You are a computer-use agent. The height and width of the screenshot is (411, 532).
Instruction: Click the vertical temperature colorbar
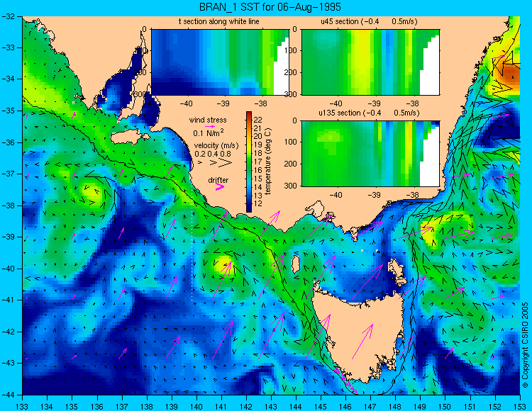click(x=249, y=162)
